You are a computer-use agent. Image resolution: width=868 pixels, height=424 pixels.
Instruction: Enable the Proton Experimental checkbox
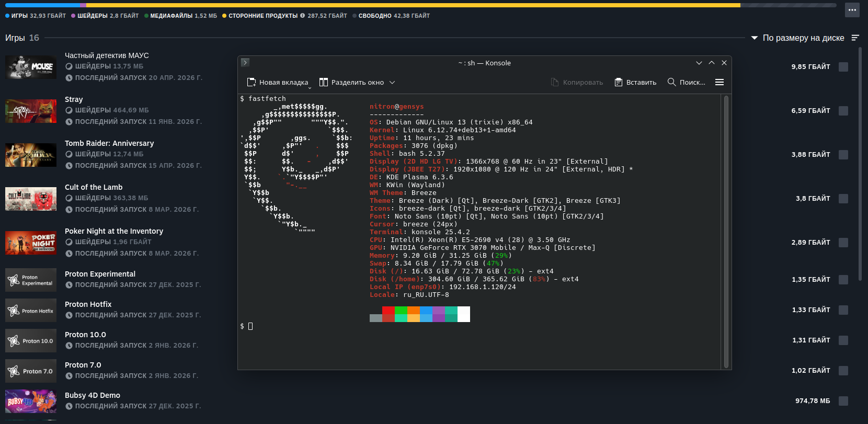843,280
